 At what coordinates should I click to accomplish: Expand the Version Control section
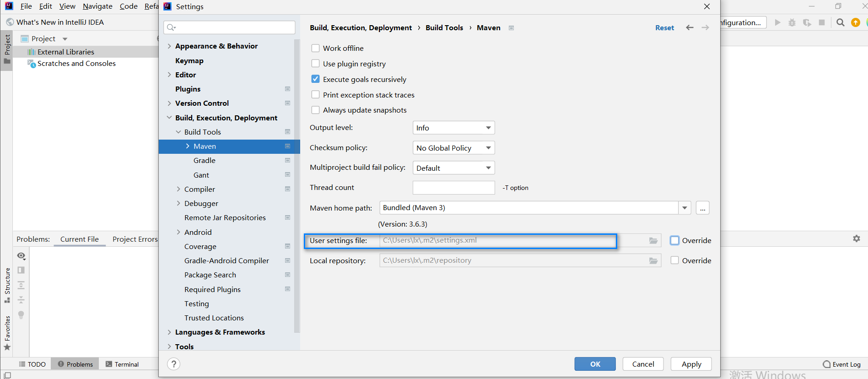tap(169, 103)
